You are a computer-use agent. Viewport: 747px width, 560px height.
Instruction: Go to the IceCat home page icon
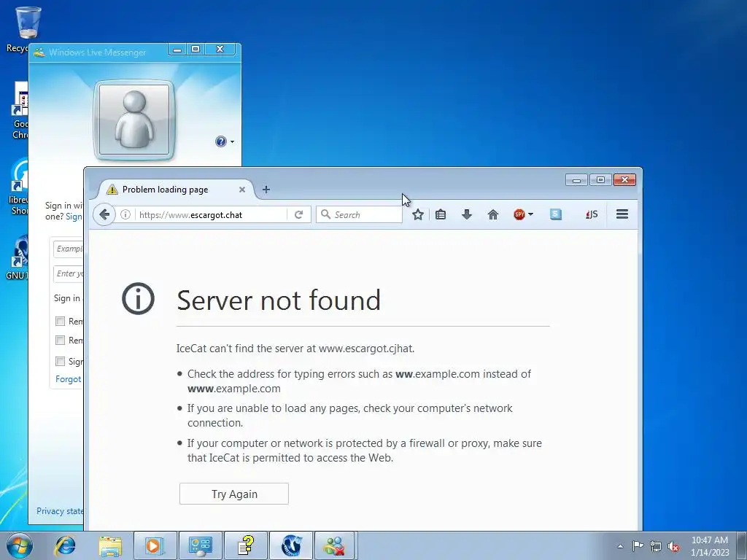tap(493, 215)
